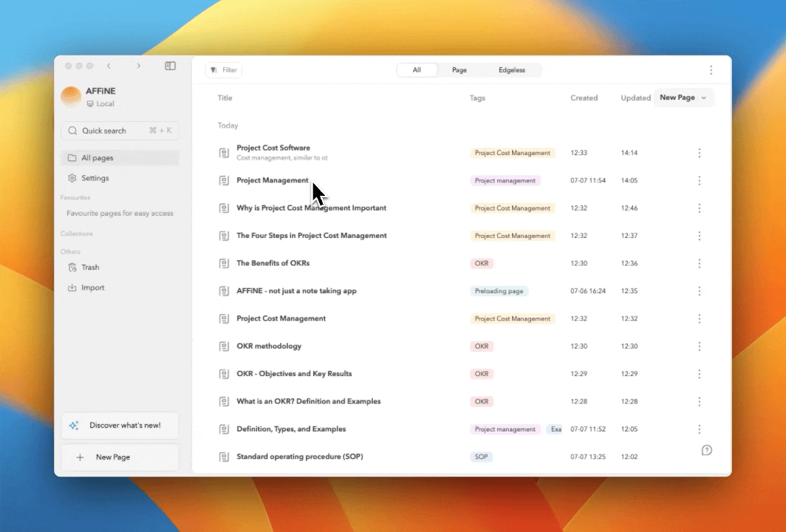The image size is (786, 532).
Task: Click the Preloading page tag
Action: 499,291
